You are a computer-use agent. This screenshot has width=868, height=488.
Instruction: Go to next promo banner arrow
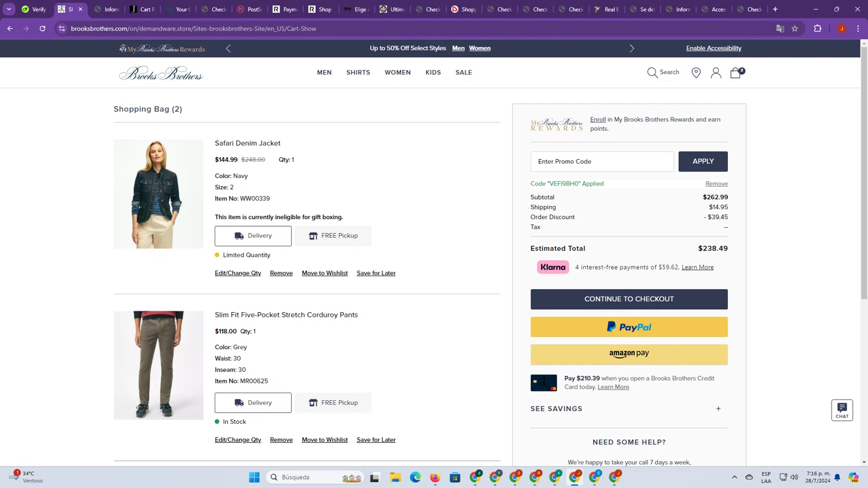click(x=632, y=49)
